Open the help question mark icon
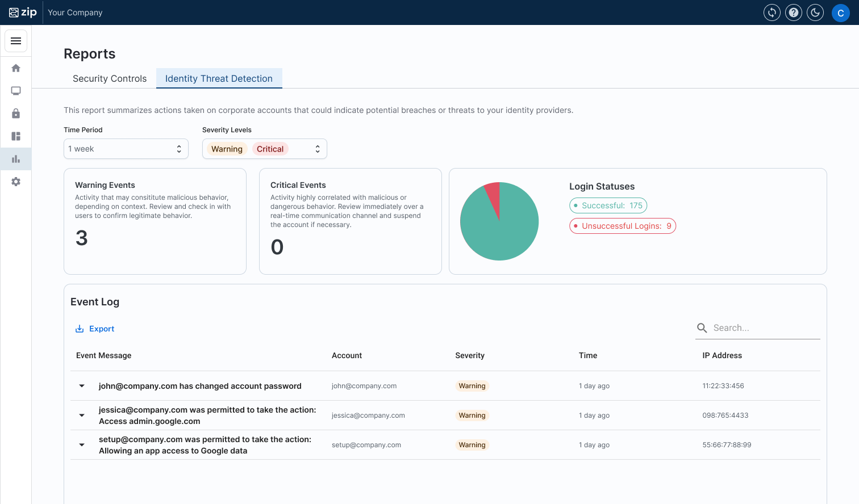Image resolution: width=859 pixels, height=504 pixels. (x=794, y=12)
